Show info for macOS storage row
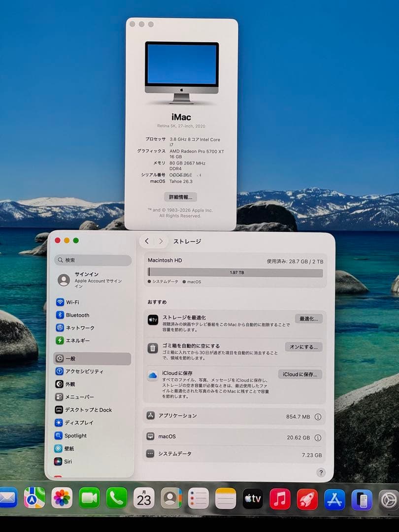Viewport: 399px width, 532px height. pyautogui.click(x=318, y=438)
